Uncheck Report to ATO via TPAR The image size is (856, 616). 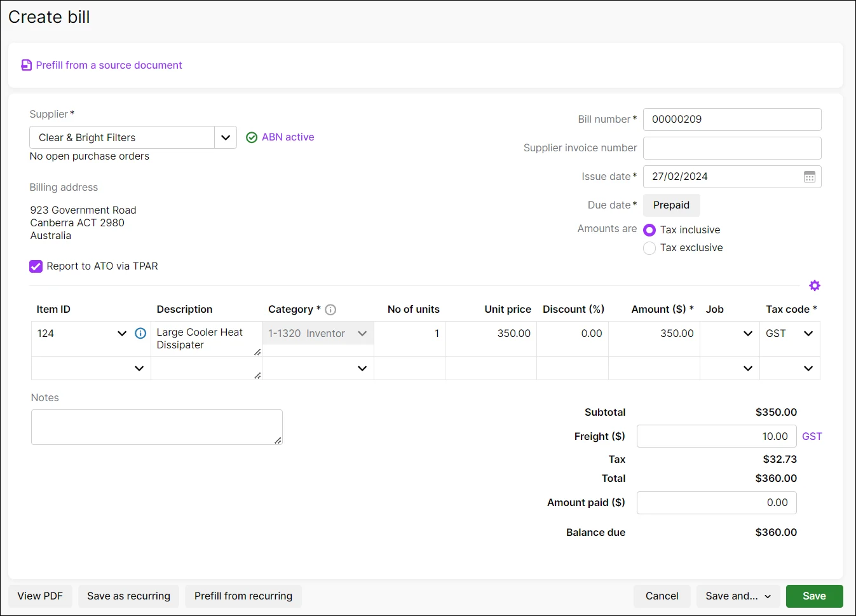pyautogui.click(x=36, y=266)
